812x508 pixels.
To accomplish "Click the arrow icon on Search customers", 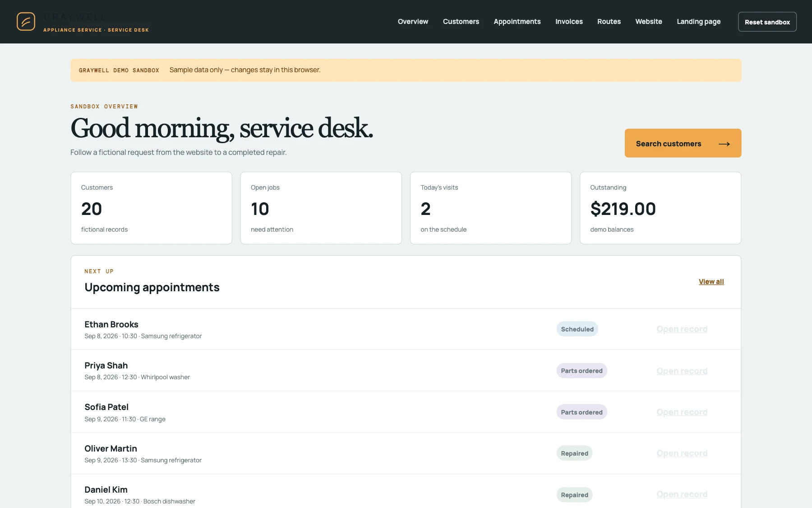I will pos(724,144).
